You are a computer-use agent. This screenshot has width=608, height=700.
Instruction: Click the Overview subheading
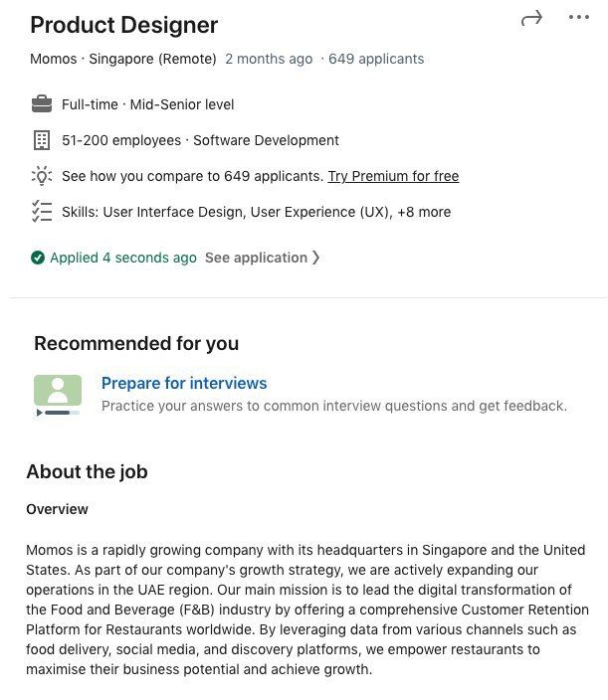pos(57,509)
